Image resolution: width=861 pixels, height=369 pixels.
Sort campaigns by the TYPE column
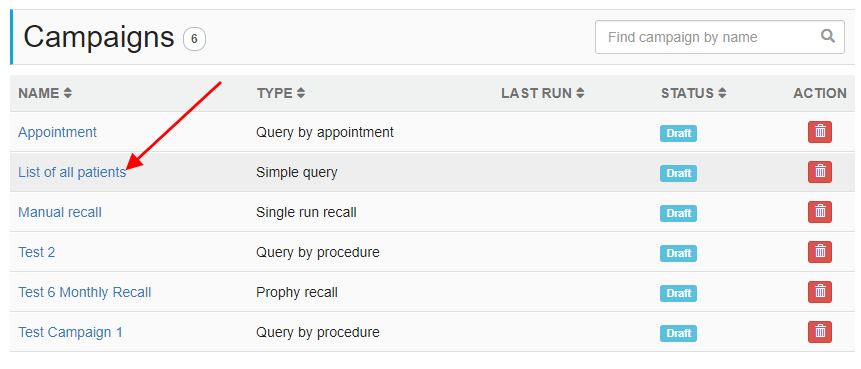(281, 93)
